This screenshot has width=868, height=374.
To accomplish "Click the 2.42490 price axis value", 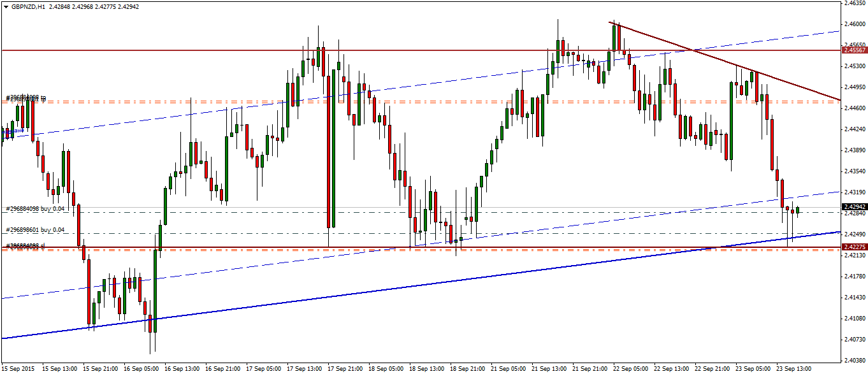I will point(853,234).
